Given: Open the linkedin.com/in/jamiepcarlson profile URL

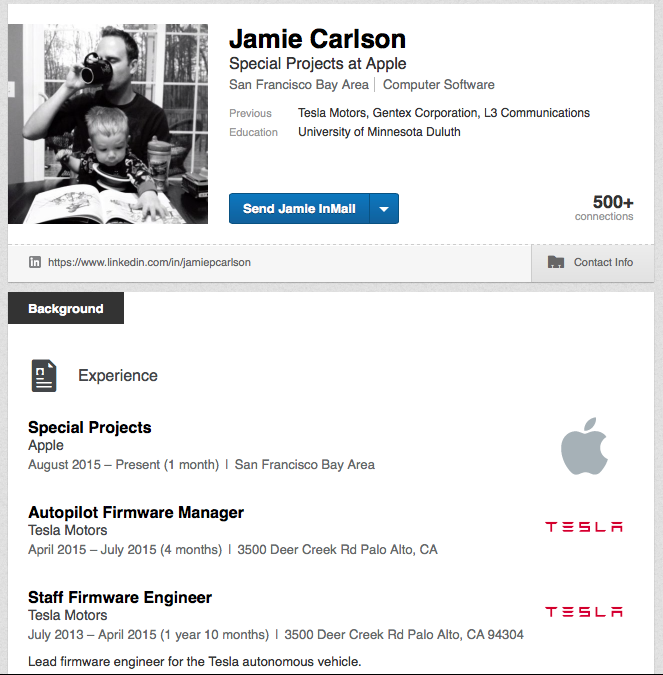Looking at the screenshot, I should pos(149,262).
